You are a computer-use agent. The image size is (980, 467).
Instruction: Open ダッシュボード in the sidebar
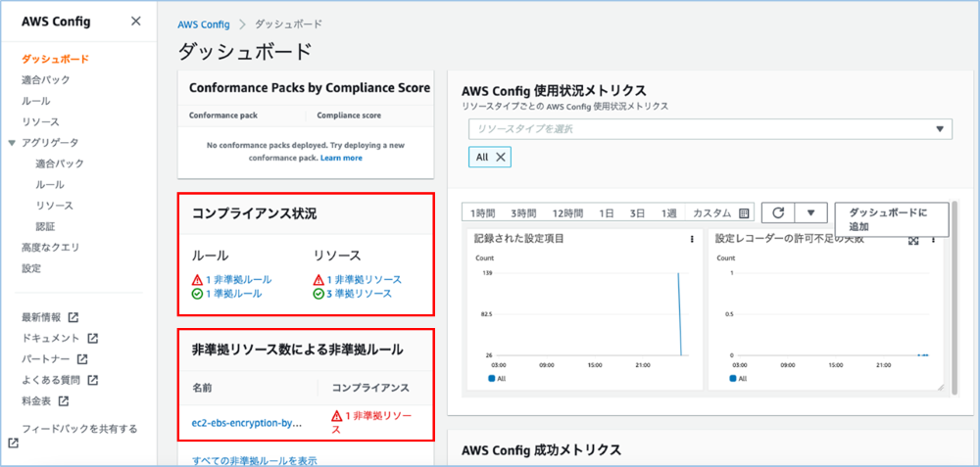(x=55, y=60)
